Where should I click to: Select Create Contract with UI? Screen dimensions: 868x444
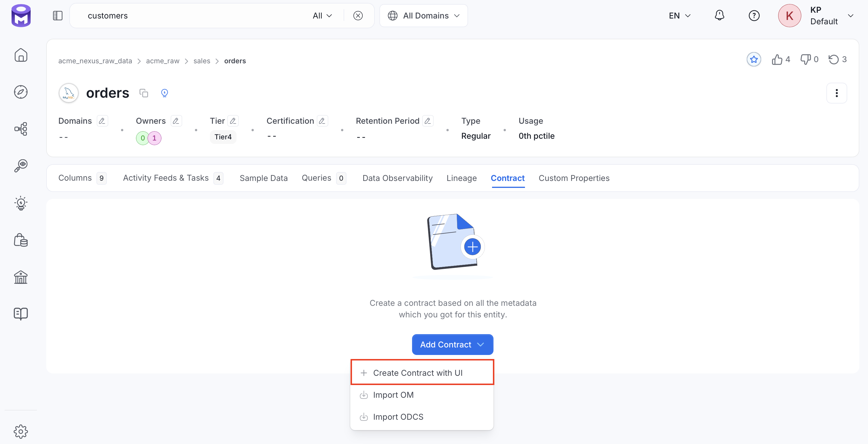422,373
